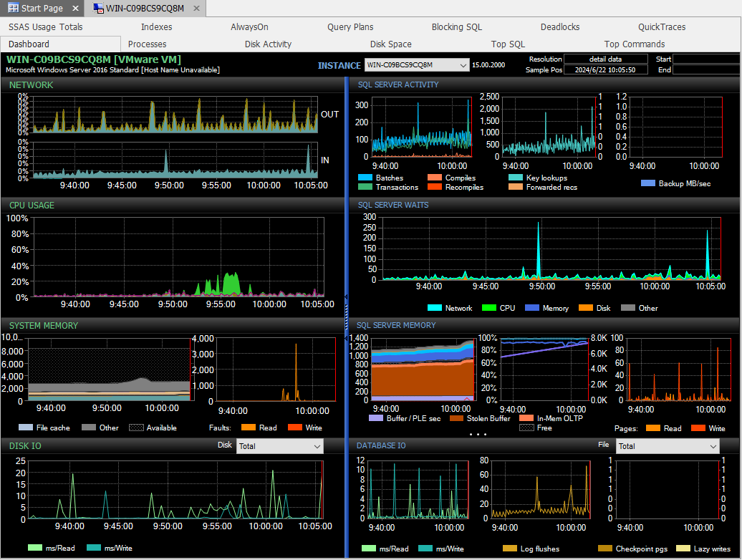Click the Available memory legend swatch
742x560 pixels.
136,428
